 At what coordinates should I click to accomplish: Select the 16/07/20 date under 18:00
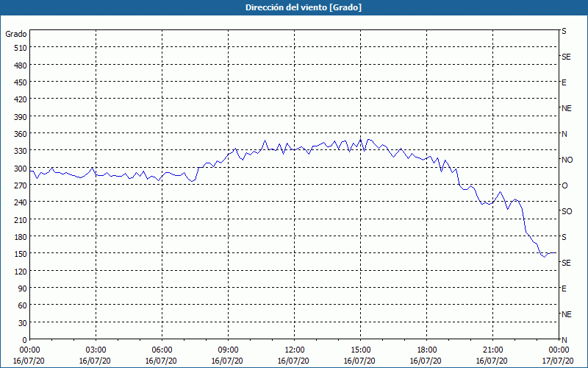(426, 361)
